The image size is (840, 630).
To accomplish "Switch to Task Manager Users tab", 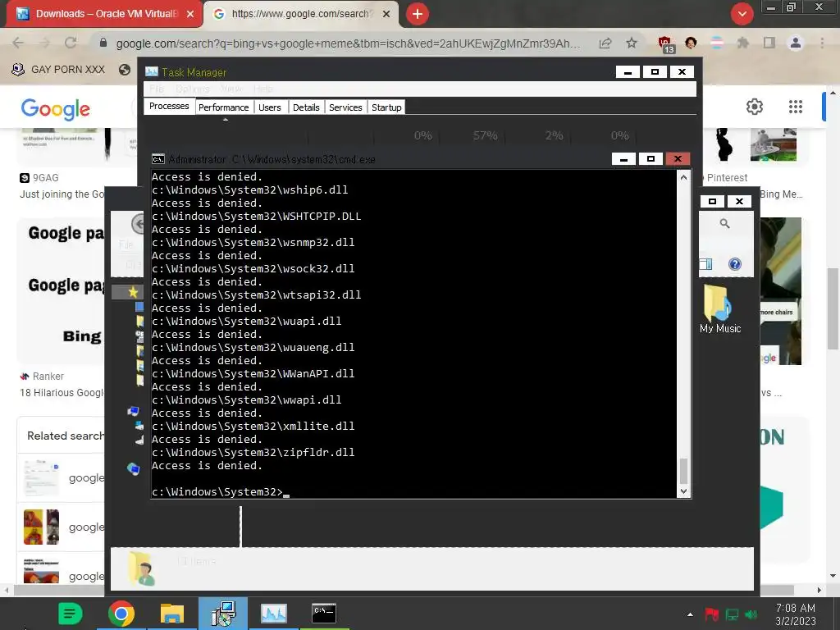I will coord(269,107).
